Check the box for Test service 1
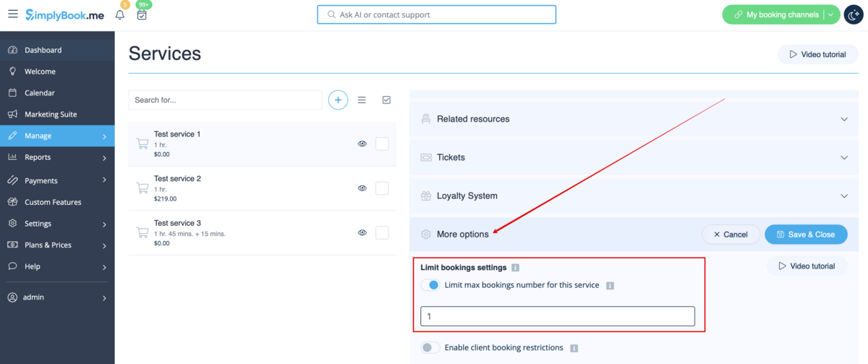The height and width of the screenshot is (364, 868). [x=382, y=144]
